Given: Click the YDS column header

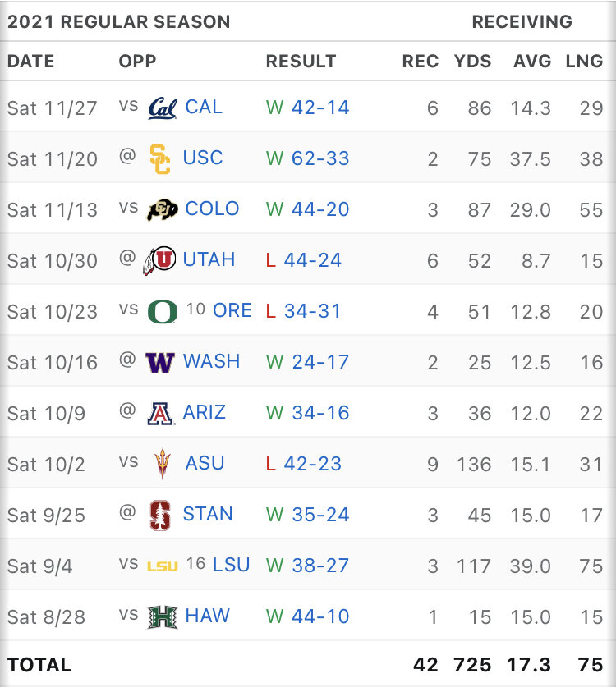Looking at the screenshot, I should pyautogui.click(x=472, y=62).
